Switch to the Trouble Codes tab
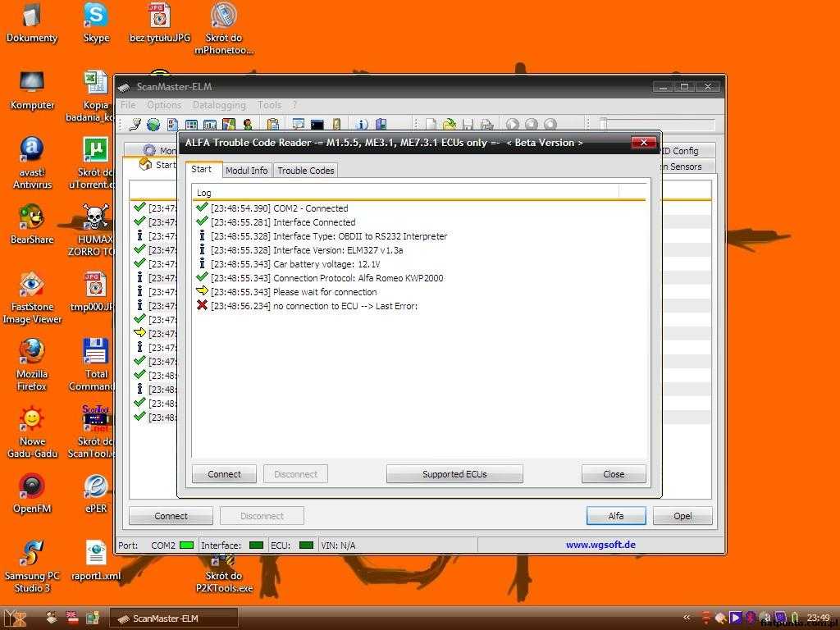 (x=305, y=171)
